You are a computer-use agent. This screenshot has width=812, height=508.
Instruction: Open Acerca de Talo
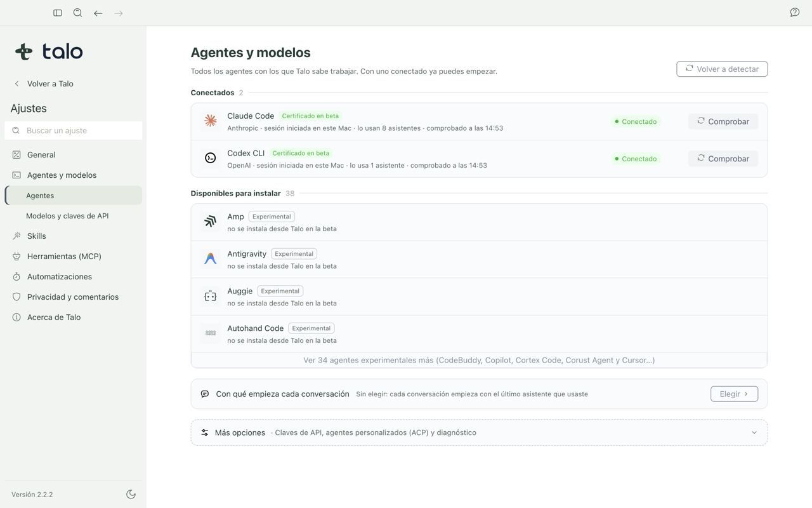pos(74,317)
